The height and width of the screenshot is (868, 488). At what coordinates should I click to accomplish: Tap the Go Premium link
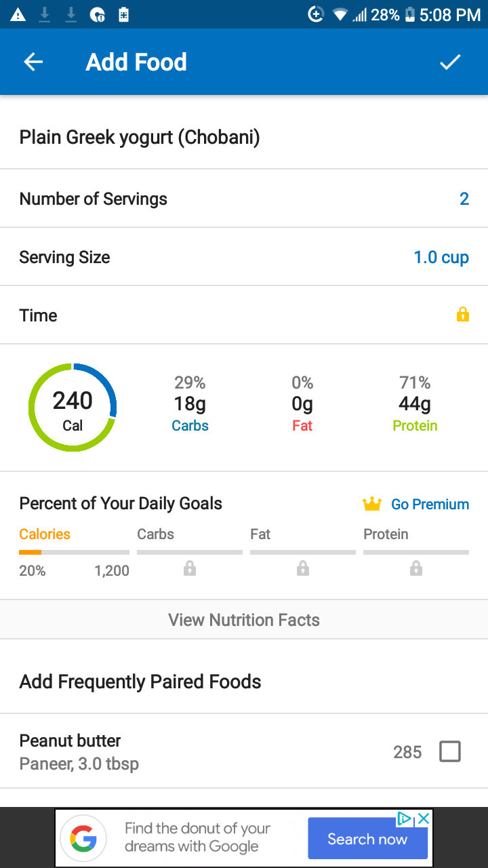tap(430, 504)
